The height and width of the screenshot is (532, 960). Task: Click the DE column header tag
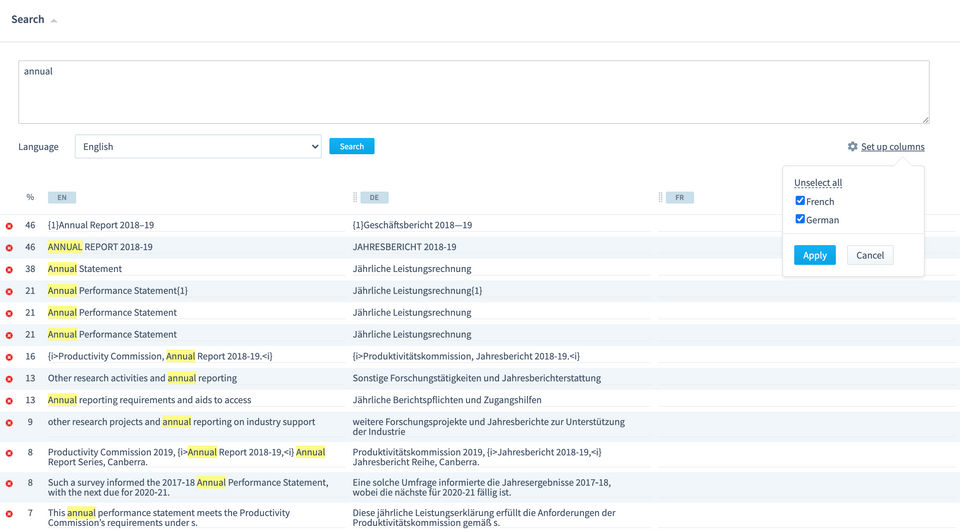pos(374,197)
